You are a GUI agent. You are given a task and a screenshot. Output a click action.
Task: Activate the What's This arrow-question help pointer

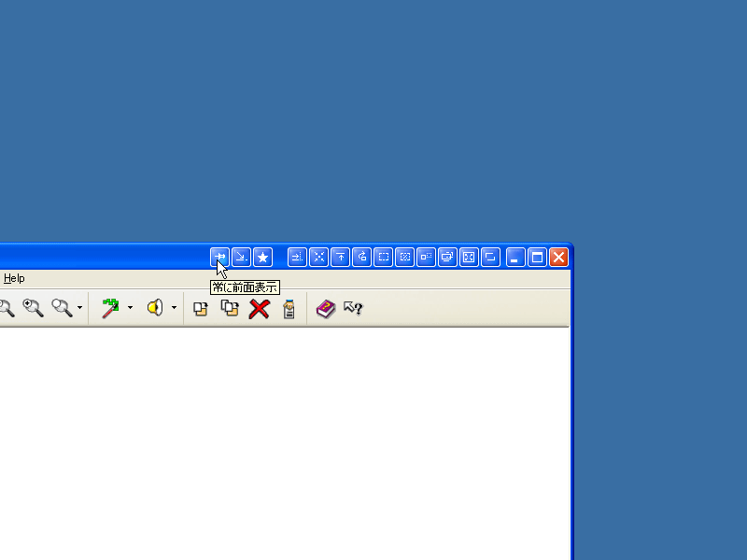354,308
